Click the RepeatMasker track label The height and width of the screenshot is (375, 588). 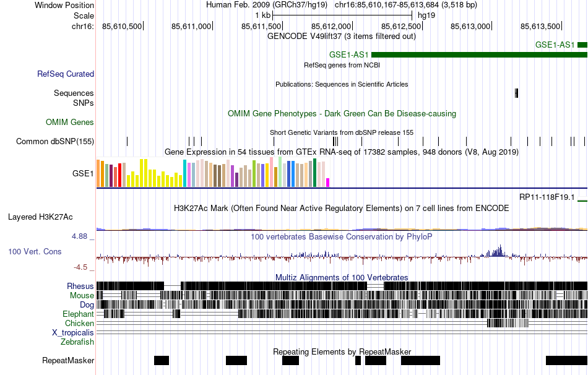tap(68, 360)
